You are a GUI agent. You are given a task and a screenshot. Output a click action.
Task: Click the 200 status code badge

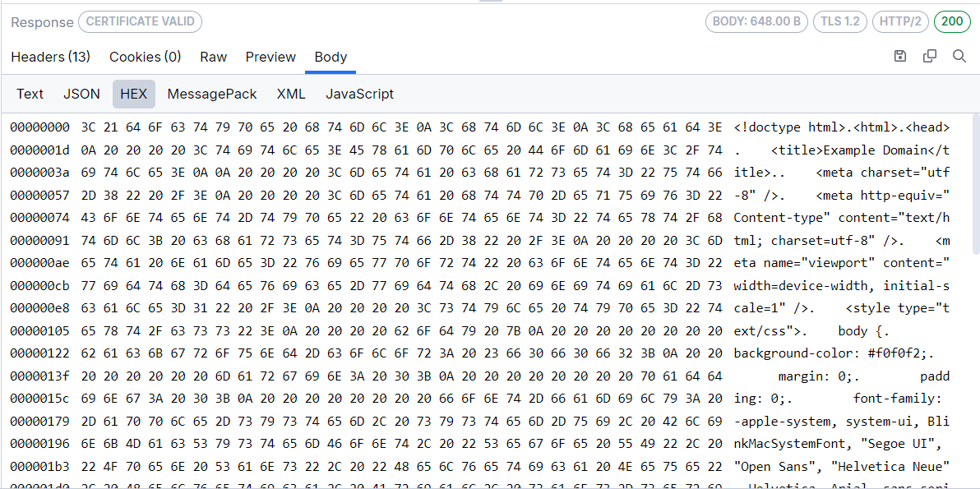click(x=952, y=21)
